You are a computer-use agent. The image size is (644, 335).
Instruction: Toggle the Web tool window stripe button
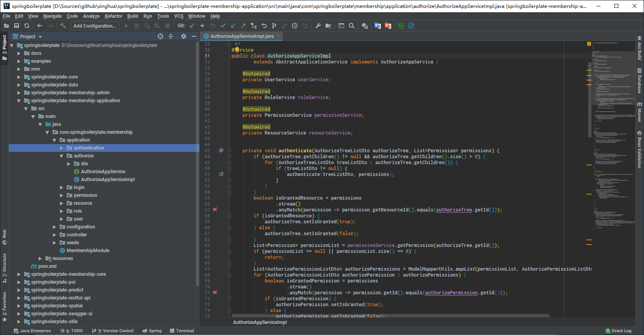click(x=4, y=237)
